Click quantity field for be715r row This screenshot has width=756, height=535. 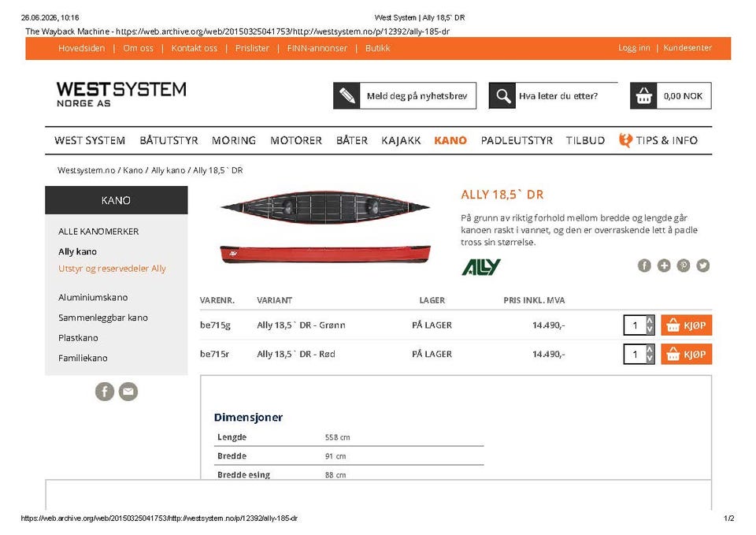(x=635, y=354)
